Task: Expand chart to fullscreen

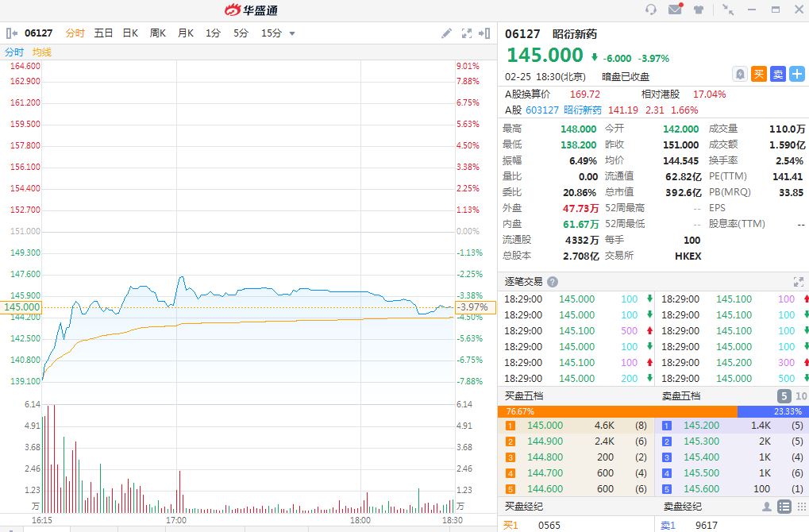Action: click(467, 33)
